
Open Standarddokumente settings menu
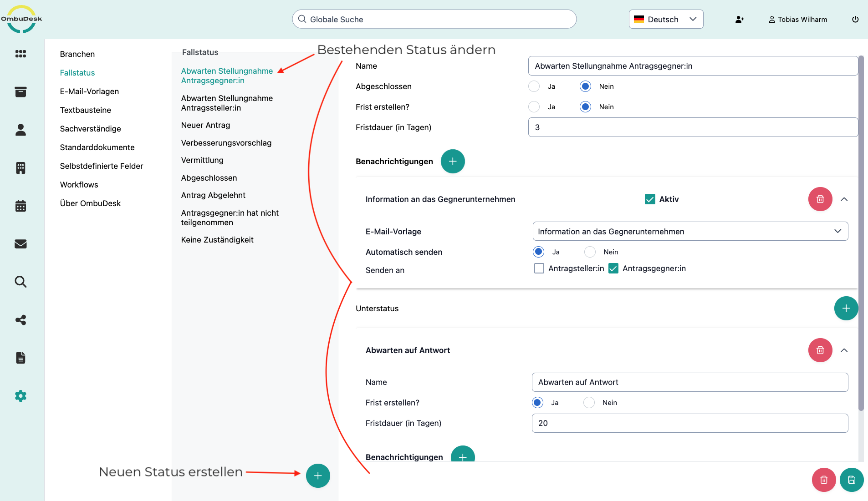coord(97,147)
